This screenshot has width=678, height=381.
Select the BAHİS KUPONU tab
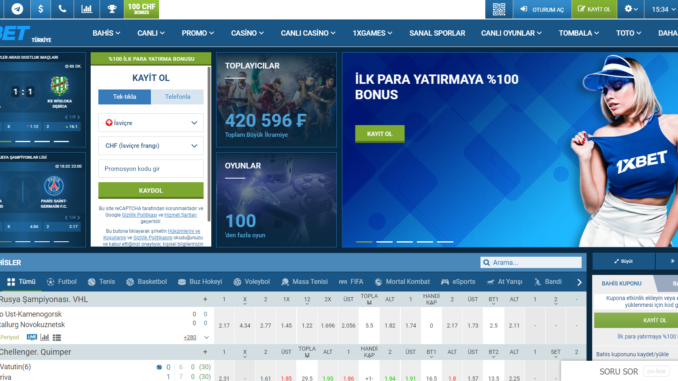click(622, 284)
